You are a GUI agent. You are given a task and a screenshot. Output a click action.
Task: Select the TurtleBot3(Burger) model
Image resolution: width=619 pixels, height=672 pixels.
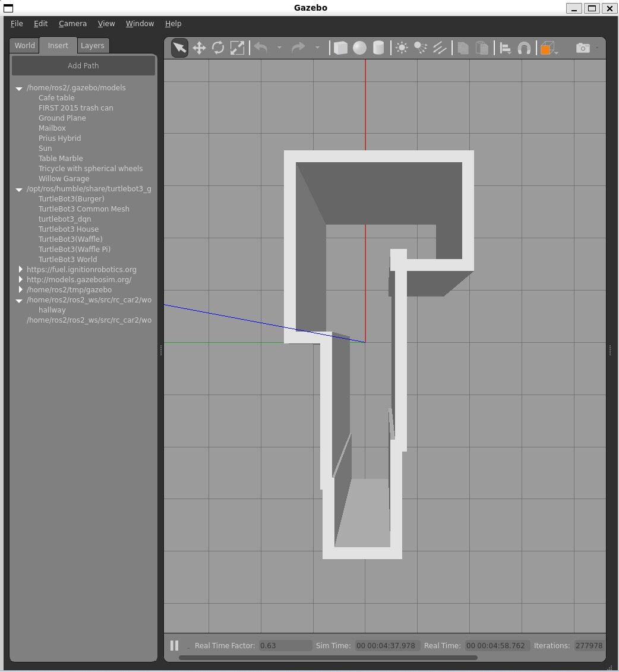tap(71, 199)
